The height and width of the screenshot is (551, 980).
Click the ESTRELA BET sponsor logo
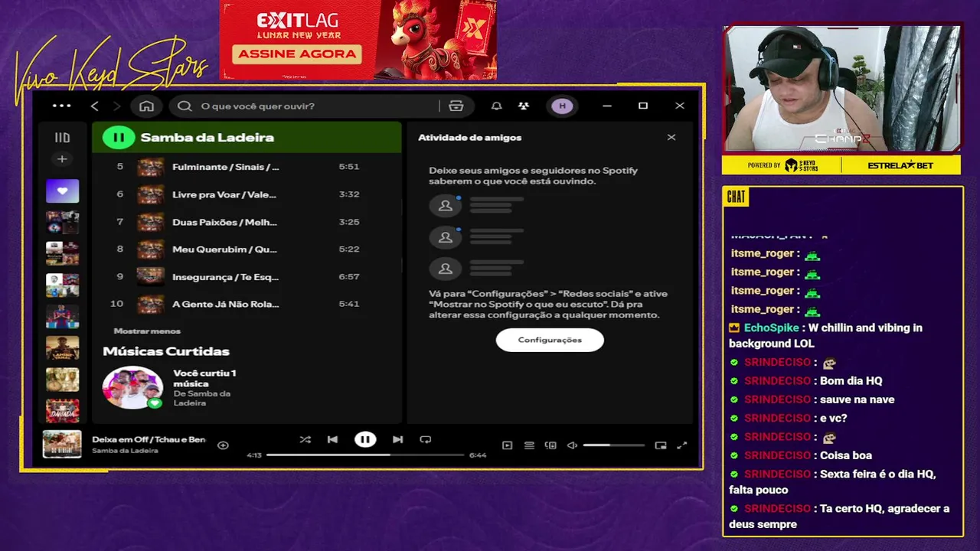(x=900, y=165)
